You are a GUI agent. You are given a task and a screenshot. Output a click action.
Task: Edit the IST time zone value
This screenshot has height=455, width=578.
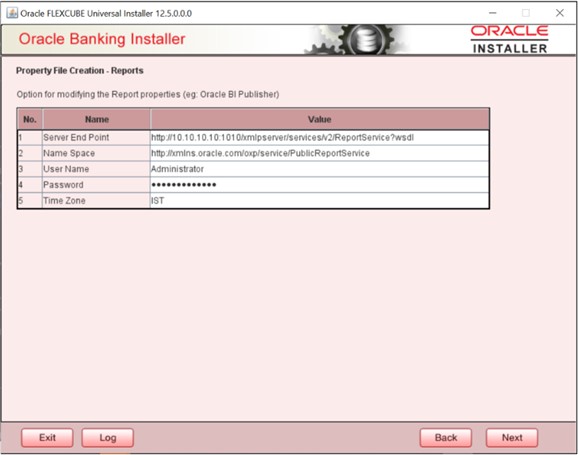tap(320, 201)
